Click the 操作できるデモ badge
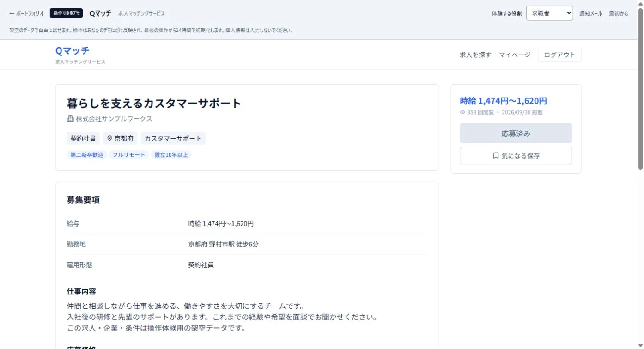This screenshot has width=644, height=349. click(x=66, y=13)
